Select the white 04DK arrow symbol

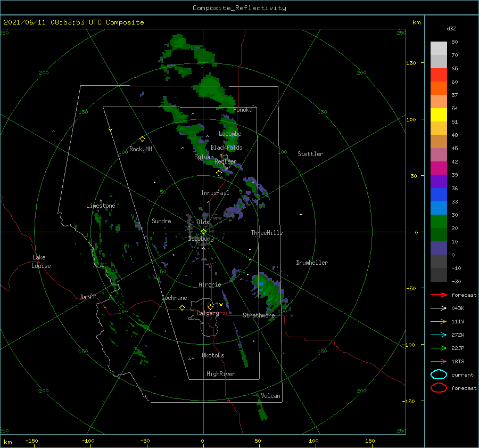pos(439,308)
